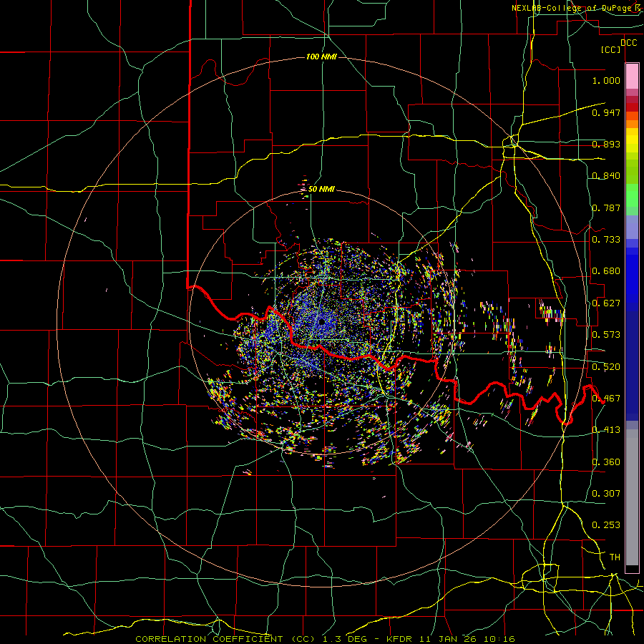
Task: Select the 0.573 scale value
Action: [x=606, y=335]
